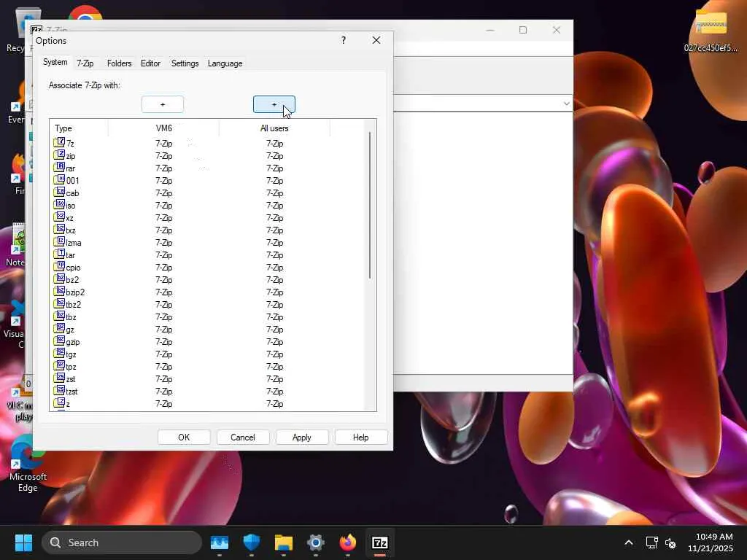747x560 pixels.
Task: Select the 7z file type icon
Action: click(59, 143)
